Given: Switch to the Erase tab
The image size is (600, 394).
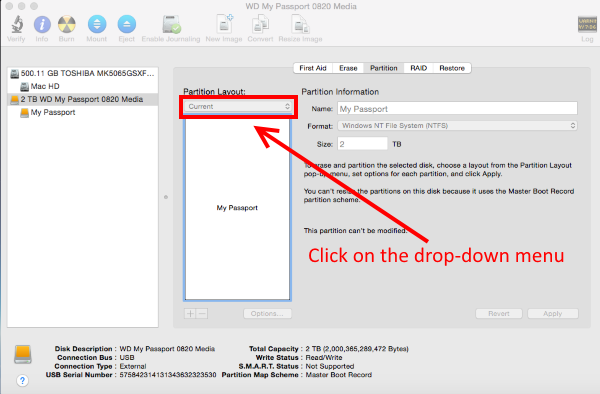Looking at the screenshot, I should (348, 68).
